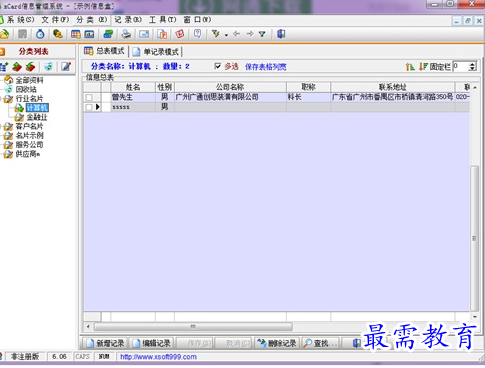Open the 分类(E) menu

[92, 20]
